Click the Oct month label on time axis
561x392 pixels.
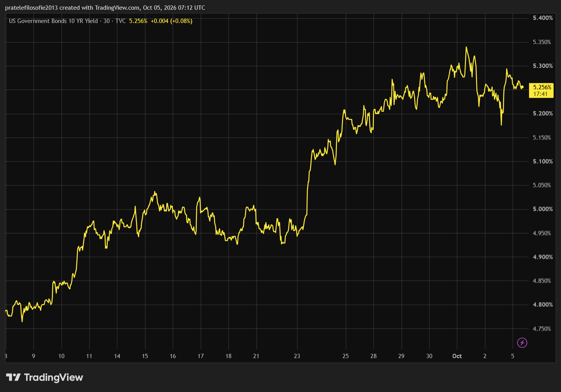click(457, 356)
